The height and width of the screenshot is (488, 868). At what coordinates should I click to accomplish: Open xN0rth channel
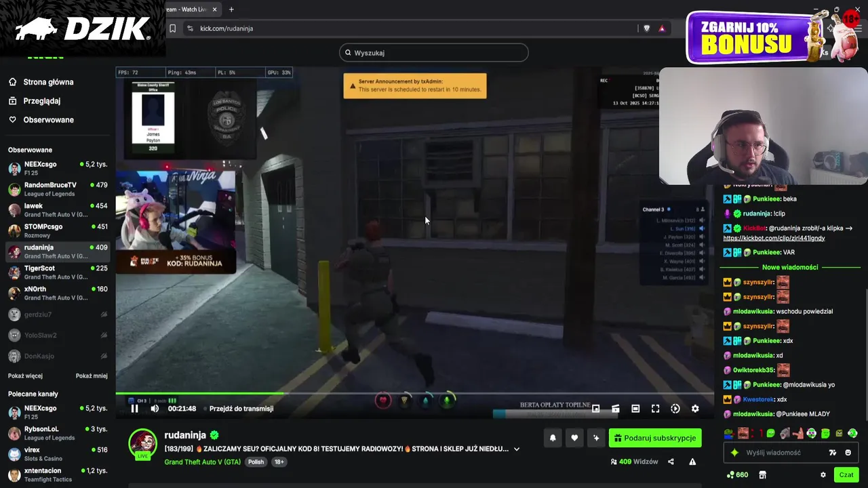[58, 293]
